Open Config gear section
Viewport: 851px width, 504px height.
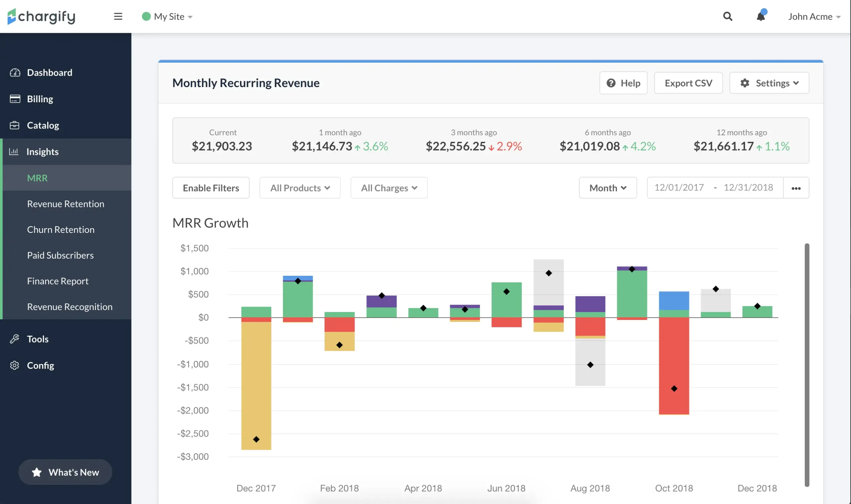(x=40, y=365)
